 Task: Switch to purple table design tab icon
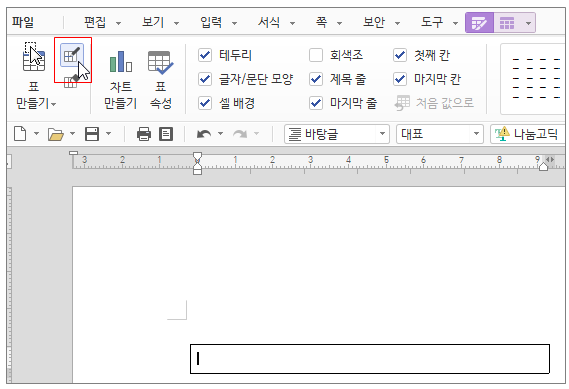click(479, 23)
